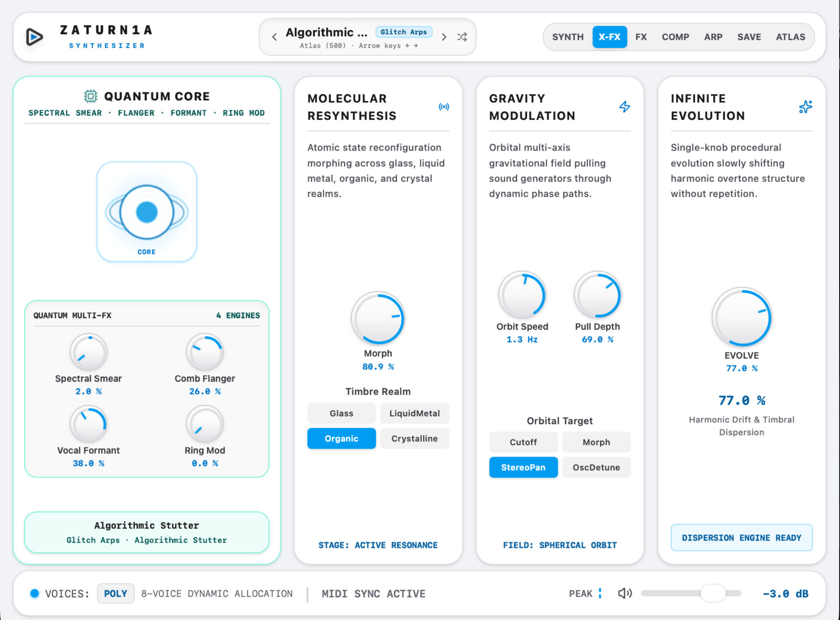The height and width of the screenshot is (620, 840).
Task: Select the Glass timbre realm
Action: point(341,413)
